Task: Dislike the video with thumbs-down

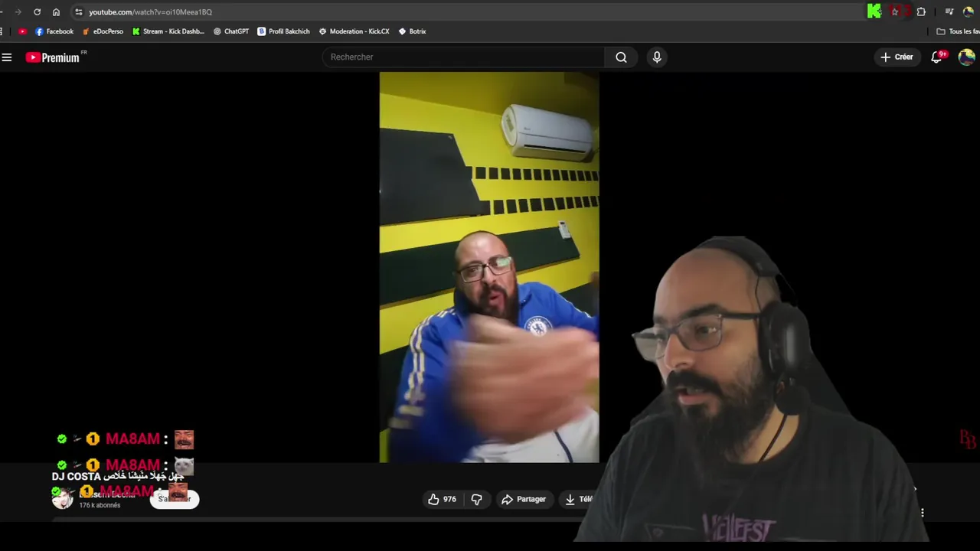Action: tap(476, 499)
